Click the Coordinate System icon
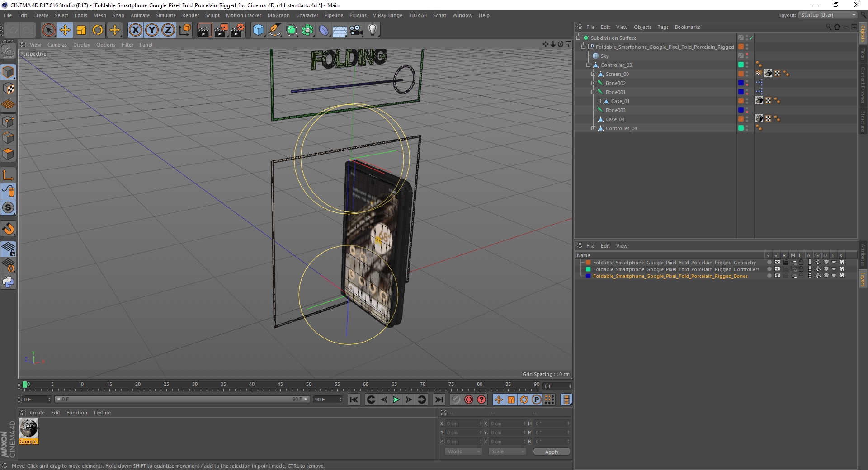The image size is (868, 470). (x=184, y=30)
